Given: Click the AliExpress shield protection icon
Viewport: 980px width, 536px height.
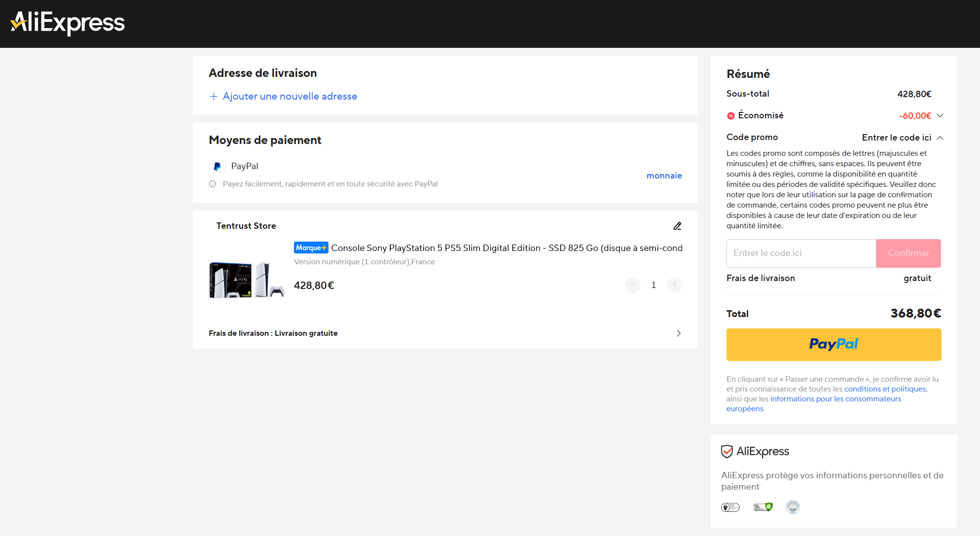Looking at the screenshot, I should click(726, 451).
